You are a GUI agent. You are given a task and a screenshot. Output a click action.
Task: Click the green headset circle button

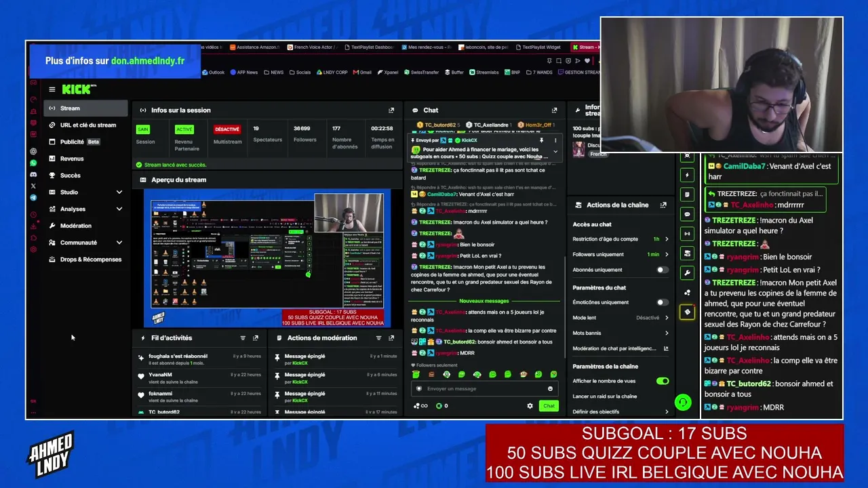(x=683, y=403)
